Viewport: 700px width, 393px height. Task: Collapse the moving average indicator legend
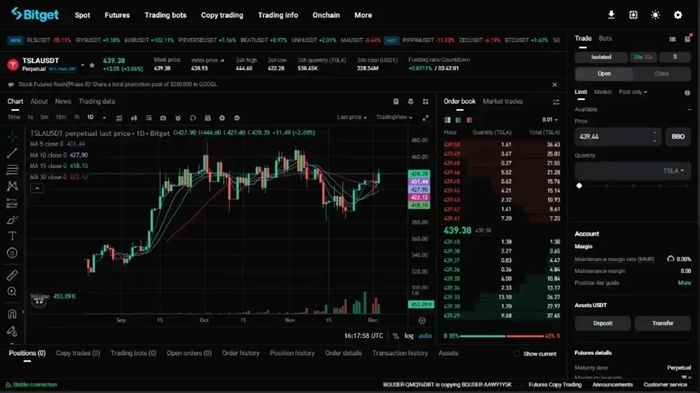[37, 188]
